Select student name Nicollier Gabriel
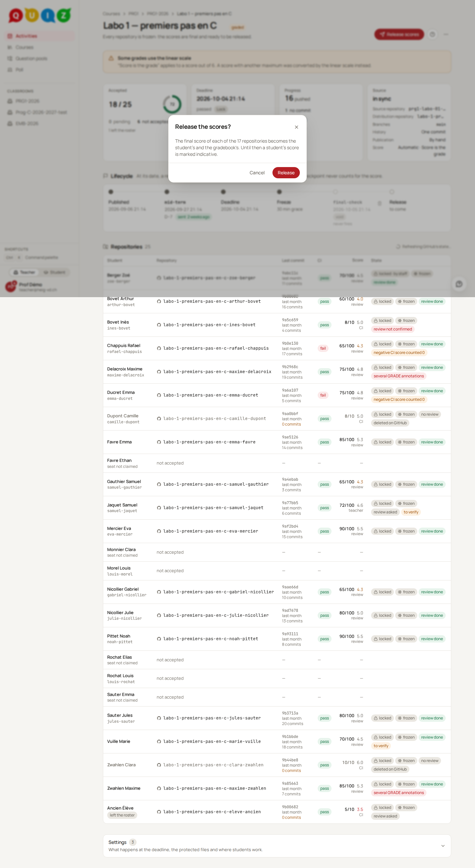Viewport: 475px width, 868px height. coord(122,589)
